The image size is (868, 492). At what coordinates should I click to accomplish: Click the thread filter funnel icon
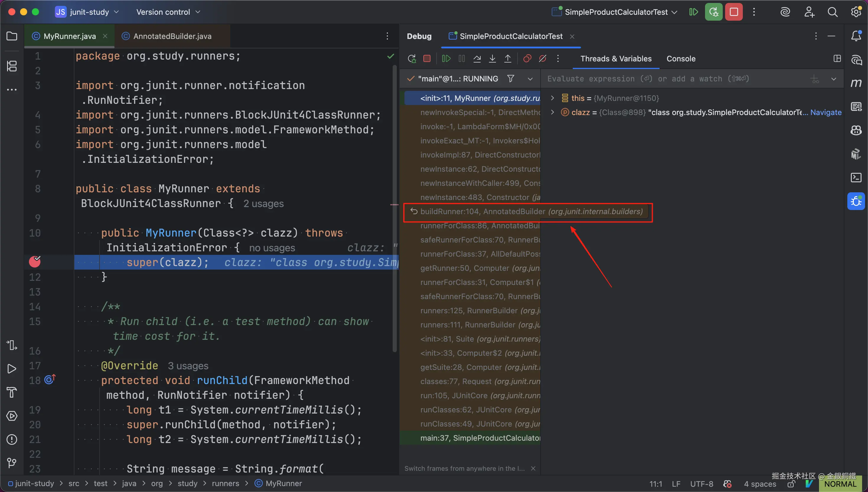510,79
